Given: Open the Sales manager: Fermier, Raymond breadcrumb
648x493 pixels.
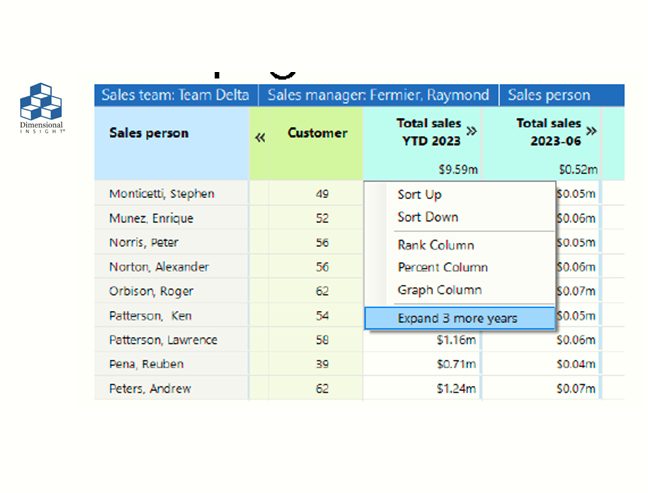Looking at the screenshot, I should pos(378,96).
